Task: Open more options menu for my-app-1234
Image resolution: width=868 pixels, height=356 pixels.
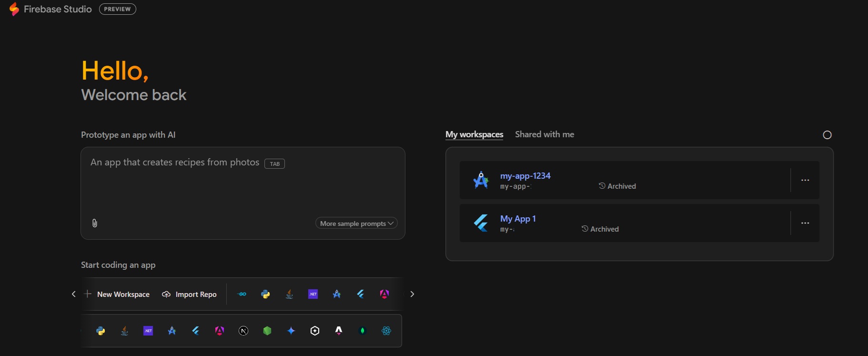Action: tap(805, 180)
